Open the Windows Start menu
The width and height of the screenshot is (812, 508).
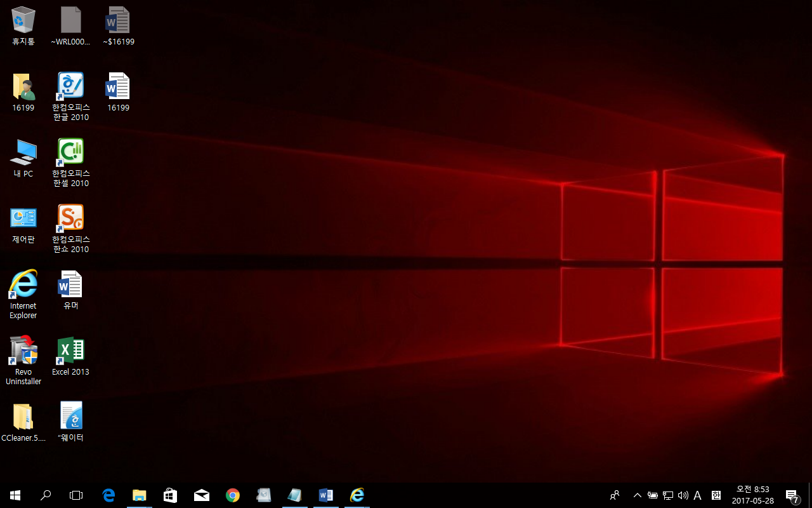point(15,495)
